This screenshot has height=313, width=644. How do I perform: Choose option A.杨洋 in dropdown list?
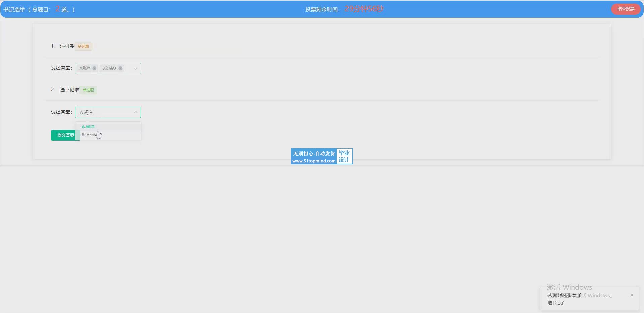(x=88, y=127)
